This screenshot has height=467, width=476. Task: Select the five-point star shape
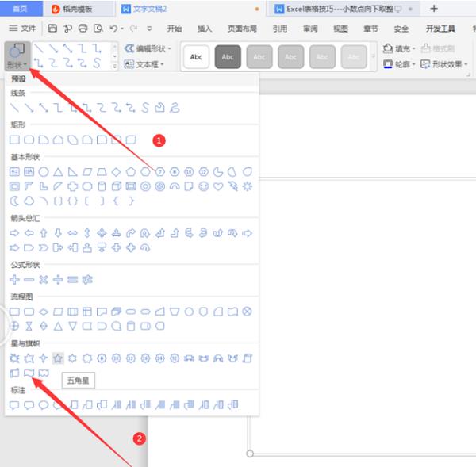(x=58, y=358)
